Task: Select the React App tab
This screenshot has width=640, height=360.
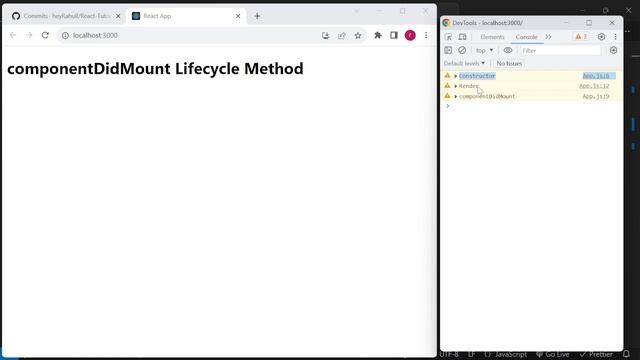Action: click(186, 16)
